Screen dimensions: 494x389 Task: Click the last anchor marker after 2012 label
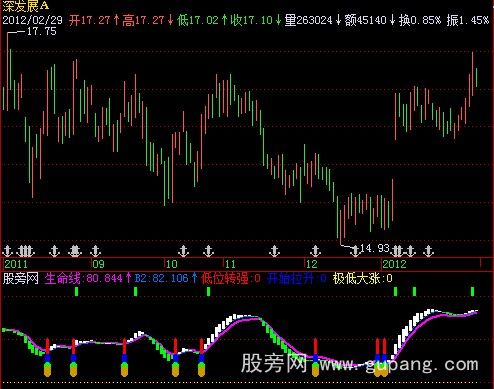click(429, 251)
